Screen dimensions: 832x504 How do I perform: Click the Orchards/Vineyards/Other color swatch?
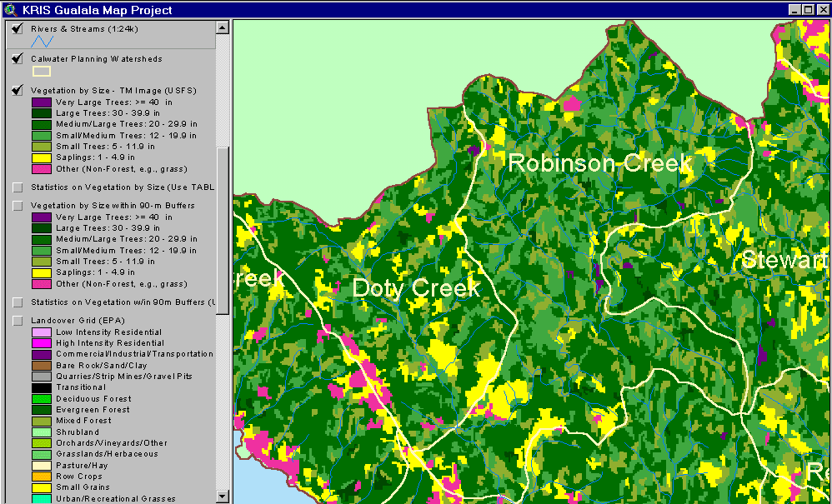tap(42, 443)
